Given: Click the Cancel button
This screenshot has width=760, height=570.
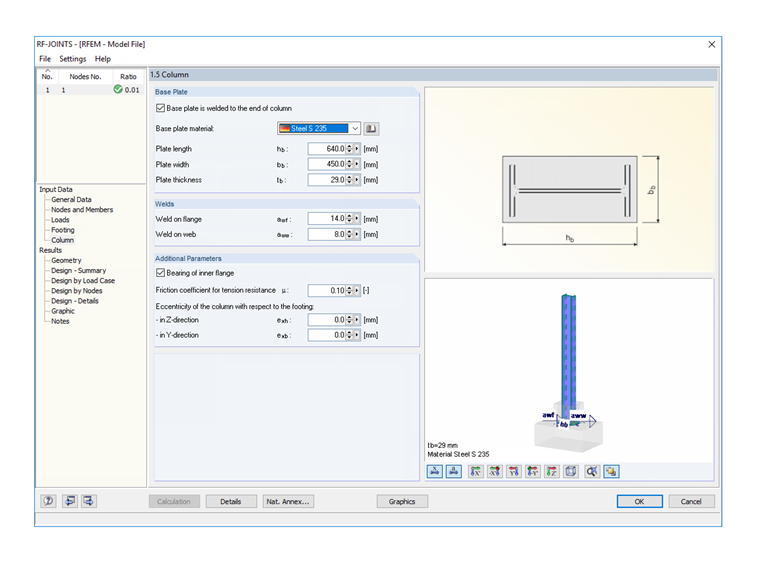Looking at the screenshot, I should point(691,501).
